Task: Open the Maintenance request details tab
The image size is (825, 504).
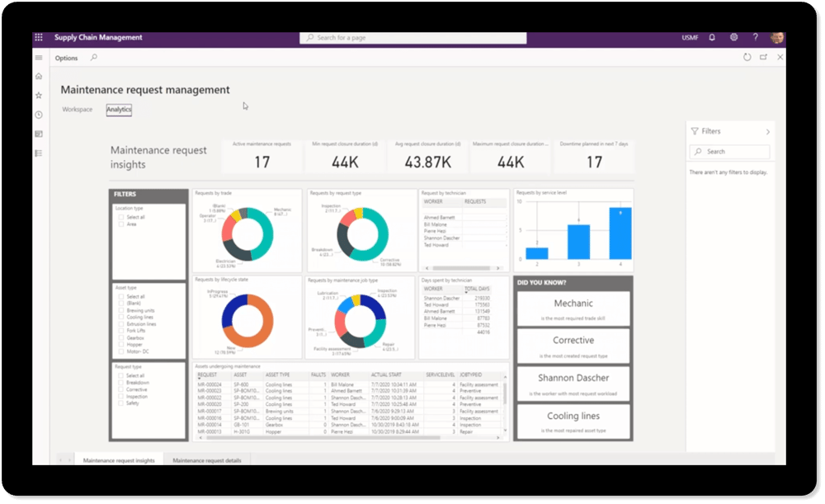Action: (206, 460)
